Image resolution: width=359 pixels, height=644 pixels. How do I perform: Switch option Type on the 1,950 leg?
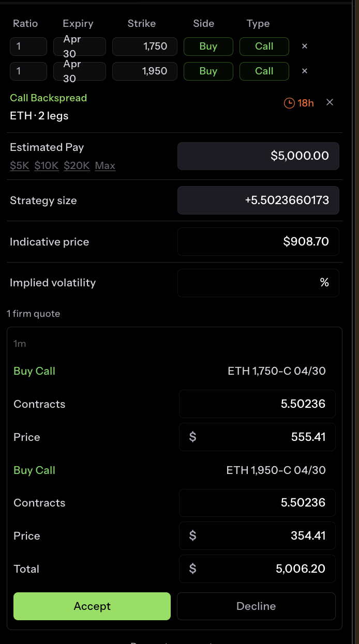(x=264, y=71)
